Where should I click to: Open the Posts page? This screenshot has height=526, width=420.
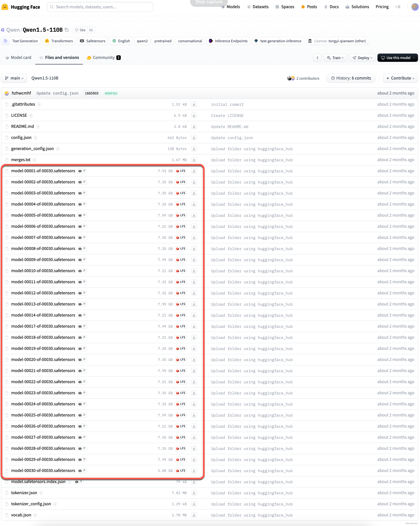309,7
